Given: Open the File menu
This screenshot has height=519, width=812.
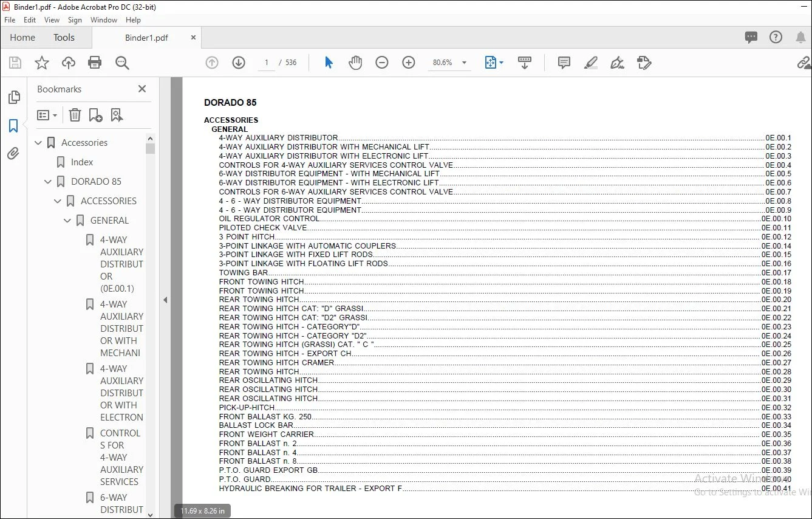Looking at the screenshot, I should click(x=10, y=20).
